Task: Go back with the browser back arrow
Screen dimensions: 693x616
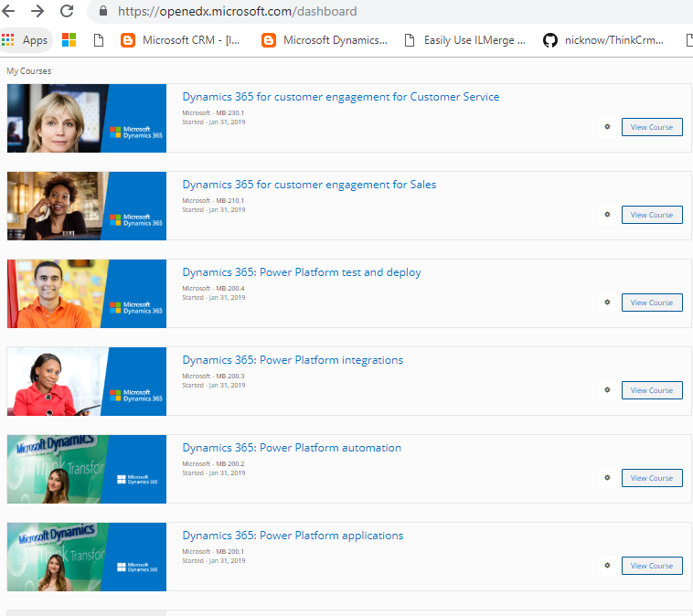Action: 8,11
